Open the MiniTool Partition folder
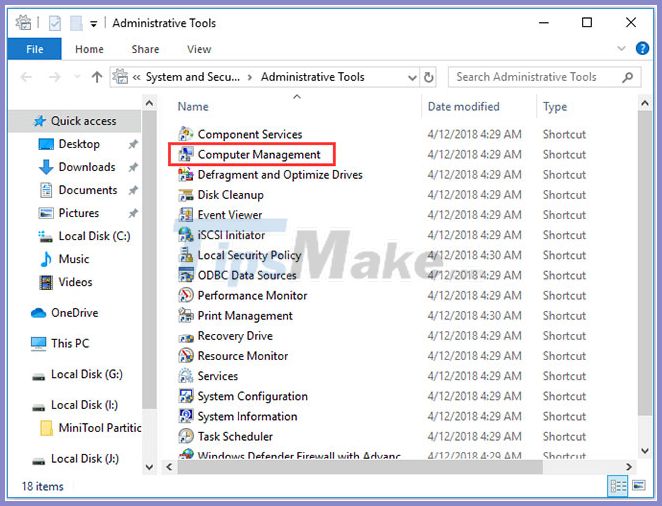 100,428
